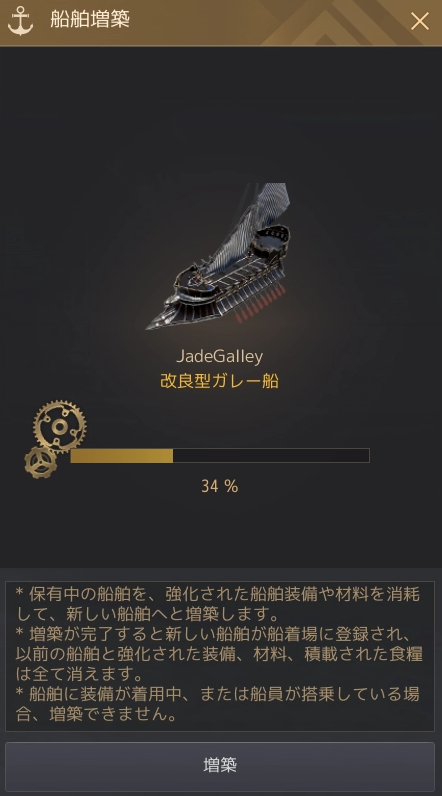Click the empty dark part of progress bar

pos(271,455)
